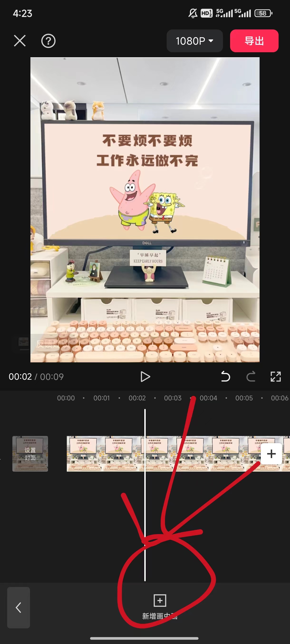Tap the silent-mode bell icon in status bar
Image resolution: width=290 pixels, height=644 pixels.
(x=193, y=13)
